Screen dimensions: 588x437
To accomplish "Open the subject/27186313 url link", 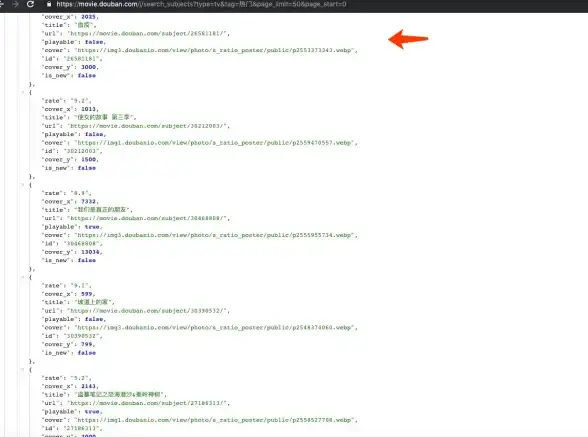I will 148,403.
